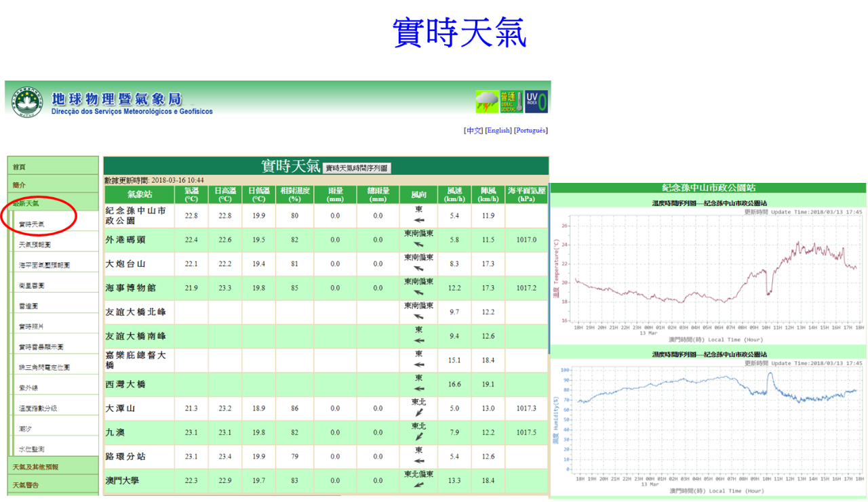868x502 pixels.
Task: Collapse the 最新天氣 sidebar section
Action: point(26,203)
